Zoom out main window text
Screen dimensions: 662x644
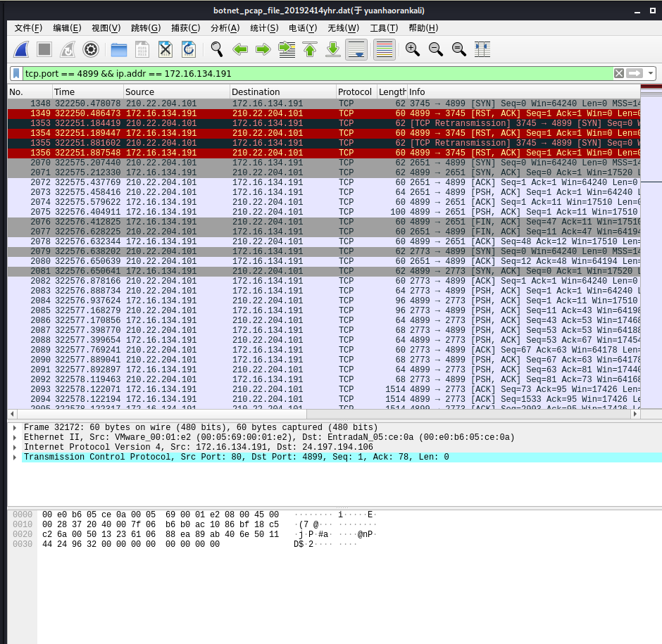pos(436,49)
